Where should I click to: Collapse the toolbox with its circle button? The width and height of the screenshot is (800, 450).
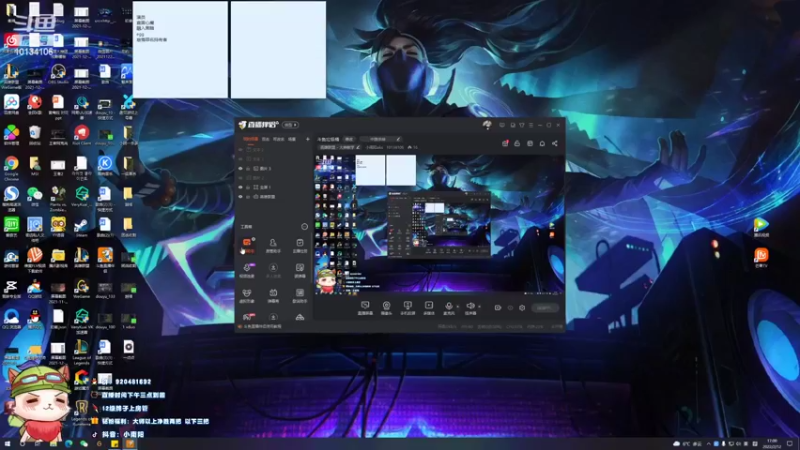click(x=305, y=227)
